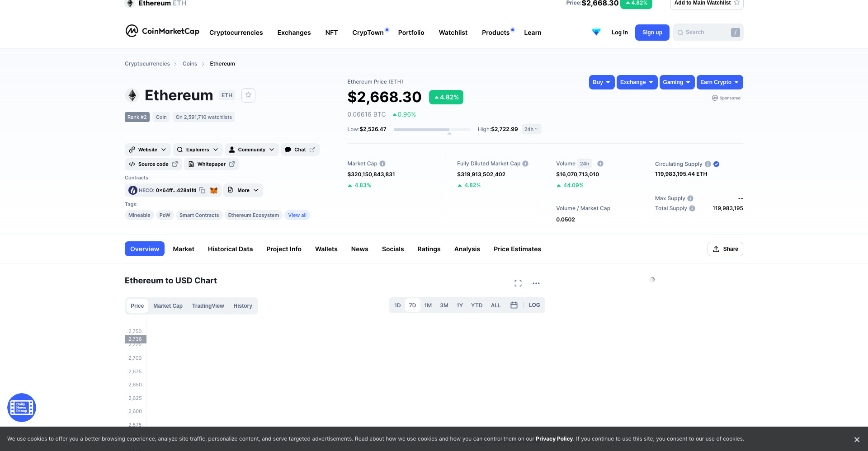Click View all tags link
This screenshot has height=451, width=868.
click(297, 215)
